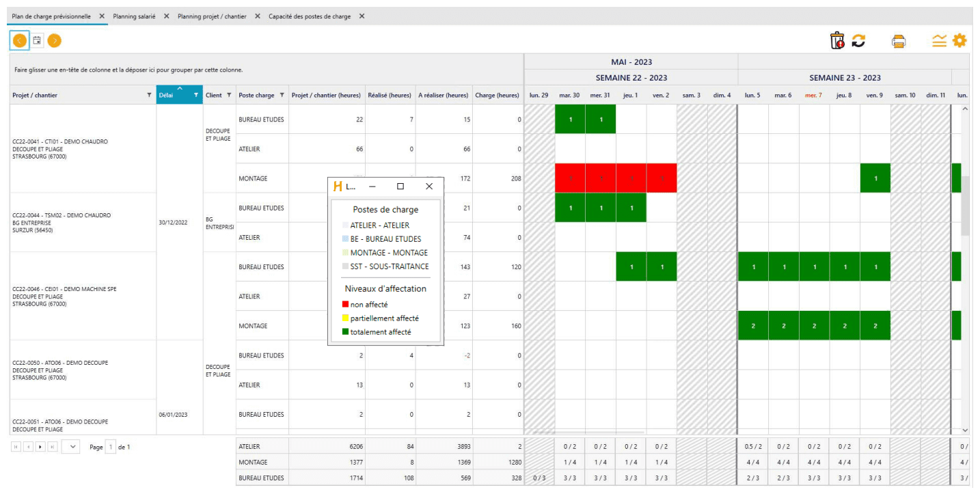
Task: Open the calendar date picker icon
Action: point(36,40)
